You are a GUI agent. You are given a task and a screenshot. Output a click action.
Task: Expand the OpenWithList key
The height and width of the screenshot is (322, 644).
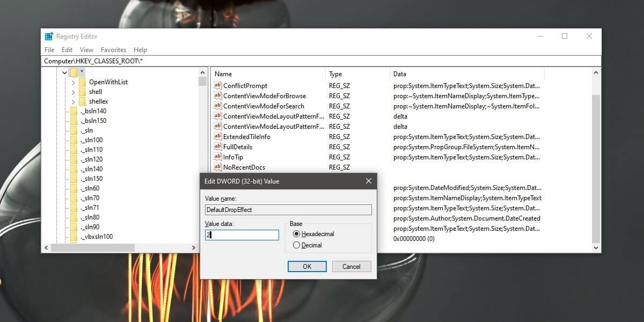pos(73,82)
